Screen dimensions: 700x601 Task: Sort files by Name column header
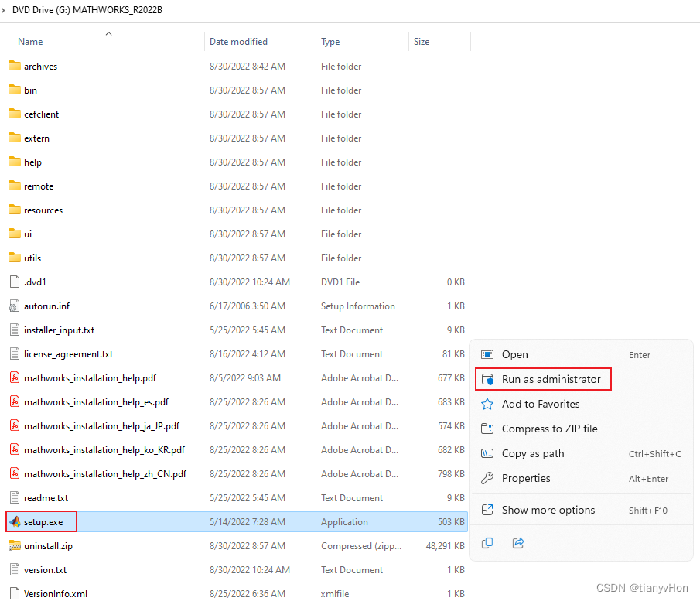(x=30, y=42)
